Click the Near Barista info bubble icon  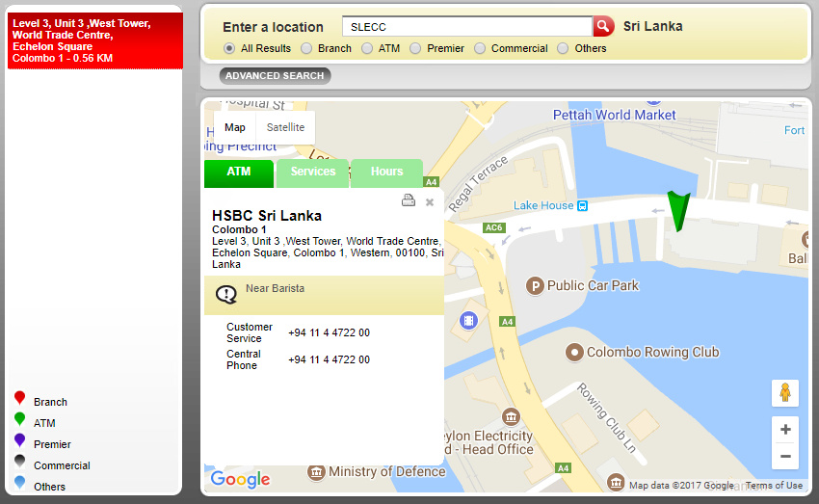[x=226, y=295]
